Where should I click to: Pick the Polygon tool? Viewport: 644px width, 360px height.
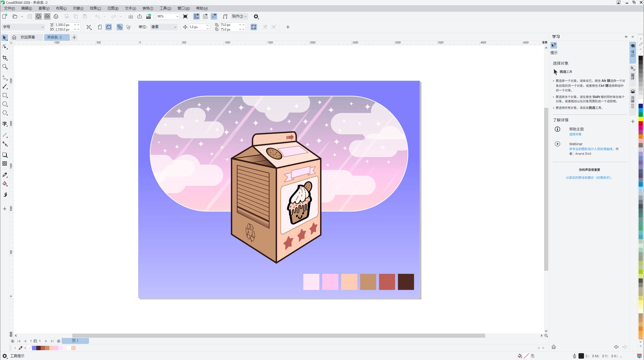(x=5, y=113)
